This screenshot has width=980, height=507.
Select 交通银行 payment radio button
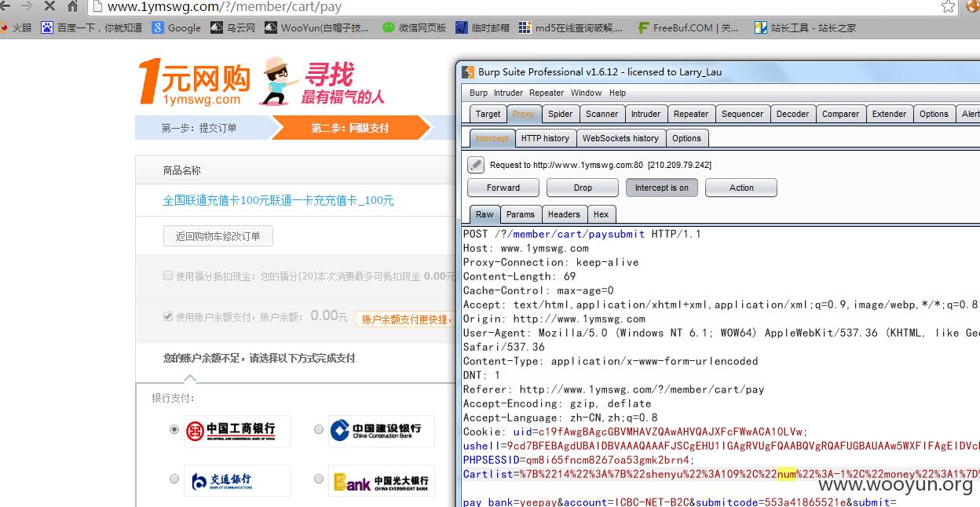174,479
